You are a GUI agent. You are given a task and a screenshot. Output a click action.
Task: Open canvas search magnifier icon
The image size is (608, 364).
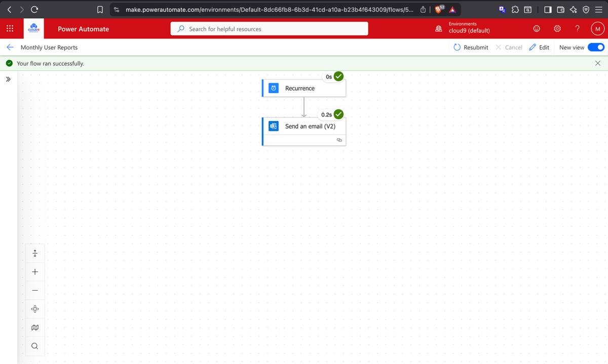[x=34, y=346]
